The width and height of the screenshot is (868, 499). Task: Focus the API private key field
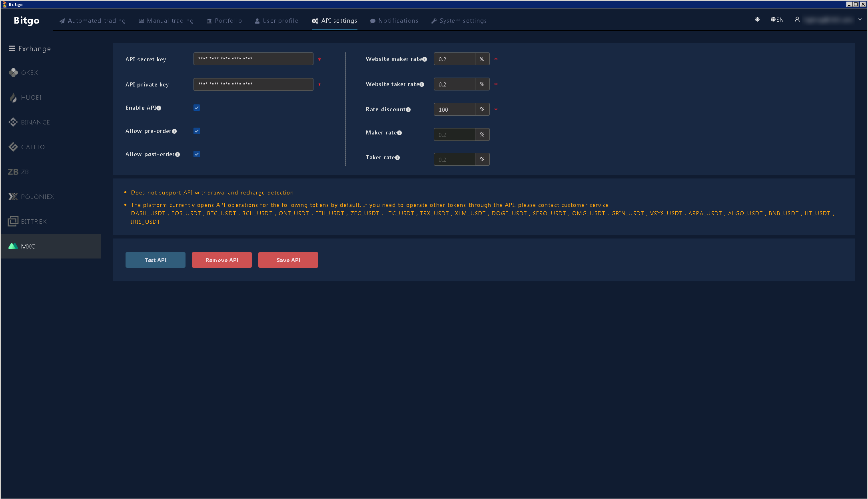pos(253,84)
